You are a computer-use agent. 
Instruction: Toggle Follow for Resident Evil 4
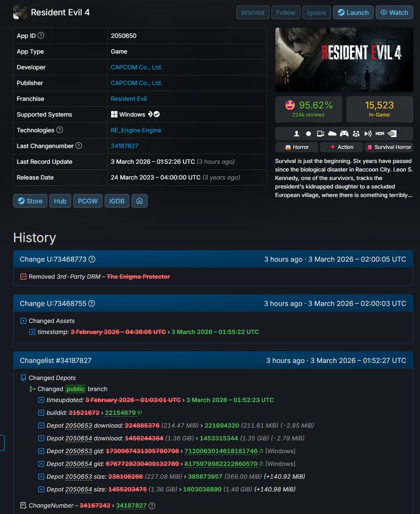286,12
